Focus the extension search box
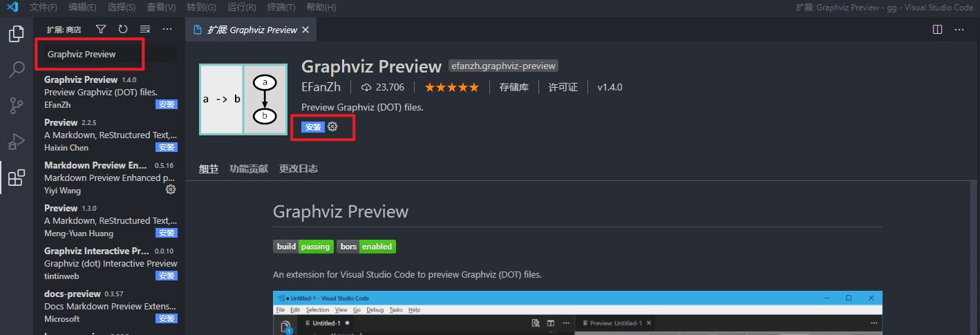 (x=111, y=54)
